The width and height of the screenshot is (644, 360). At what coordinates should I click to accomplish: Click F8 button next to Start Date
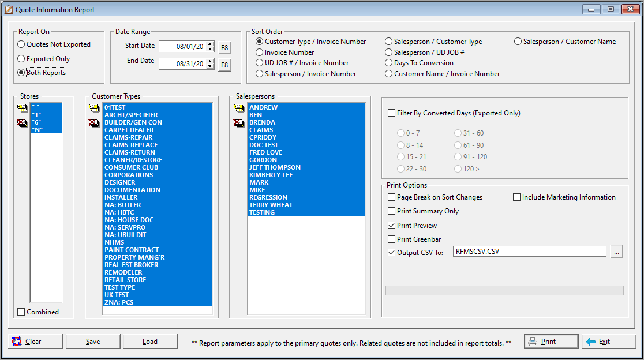coord(224,47)
